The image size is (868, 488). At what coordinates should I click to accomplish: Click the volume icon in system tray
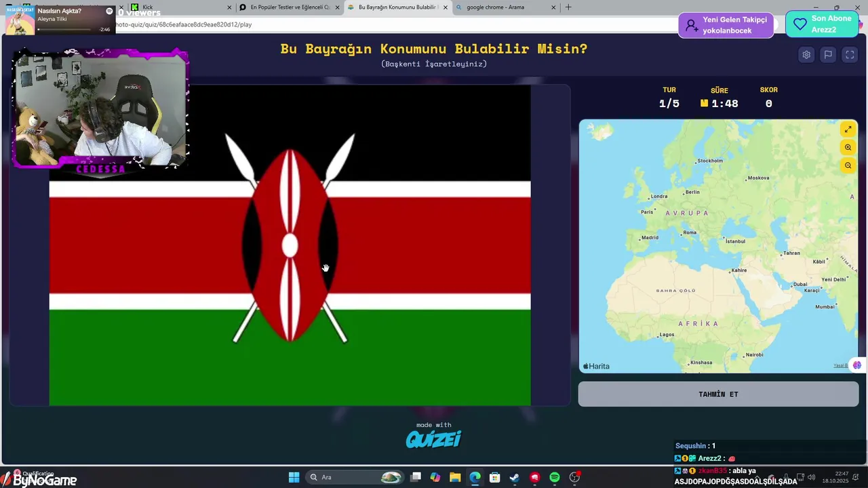pyautogui.click(x=812, y=477)
